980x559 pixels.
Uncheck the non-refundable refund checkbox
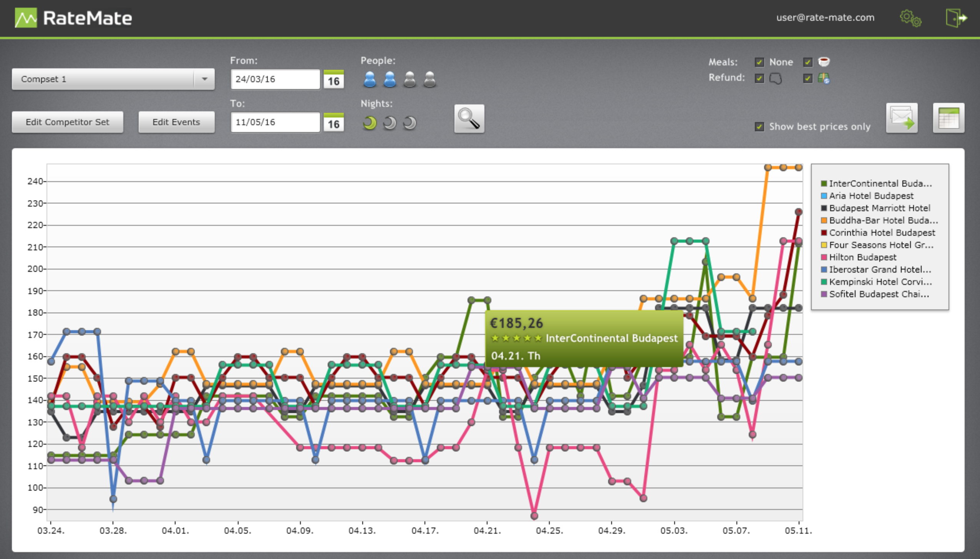coord(760,78)
